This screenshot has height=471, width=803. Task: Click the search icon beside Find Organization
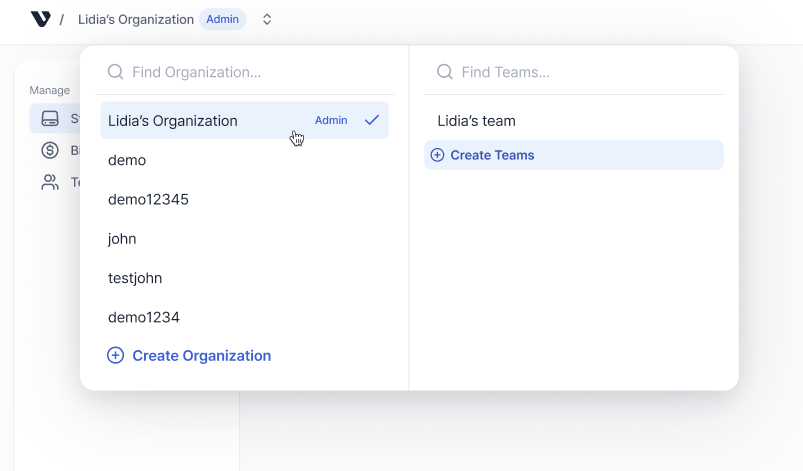pos(116,72)
